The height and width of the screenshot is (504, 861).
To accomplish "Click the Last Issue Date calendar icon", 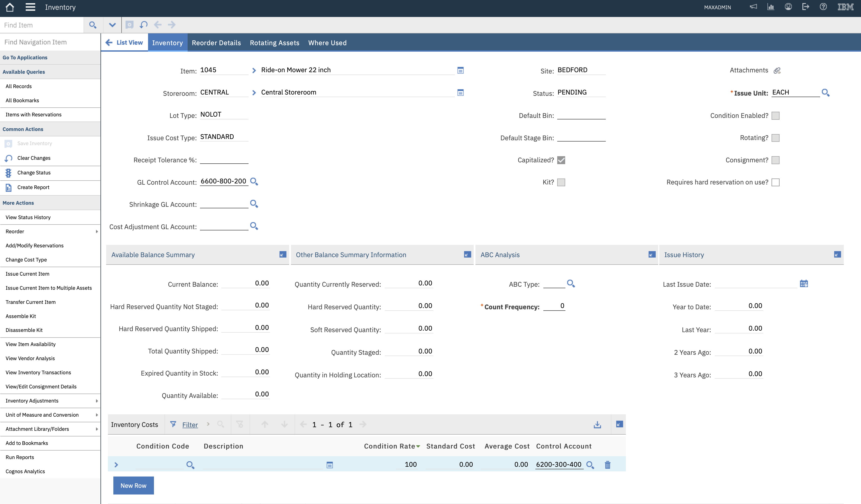I will (804, 283).
